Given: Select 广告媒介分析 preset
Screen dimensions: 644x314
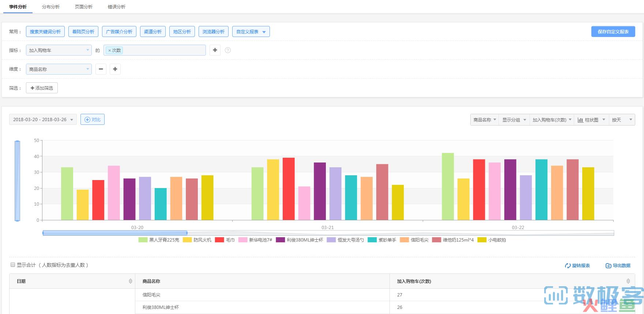Looking at the screenshot, I should click(119, 31).
